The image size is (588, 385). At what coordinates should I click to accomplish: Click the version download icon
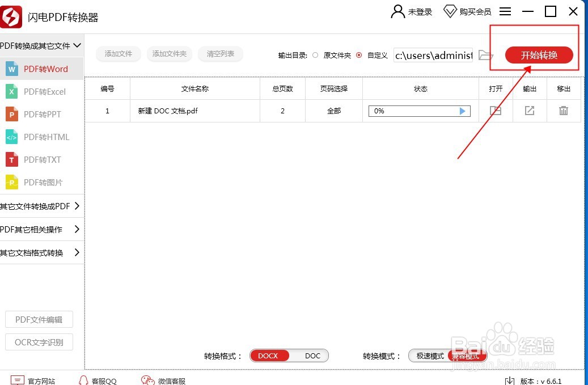(509, 381)
